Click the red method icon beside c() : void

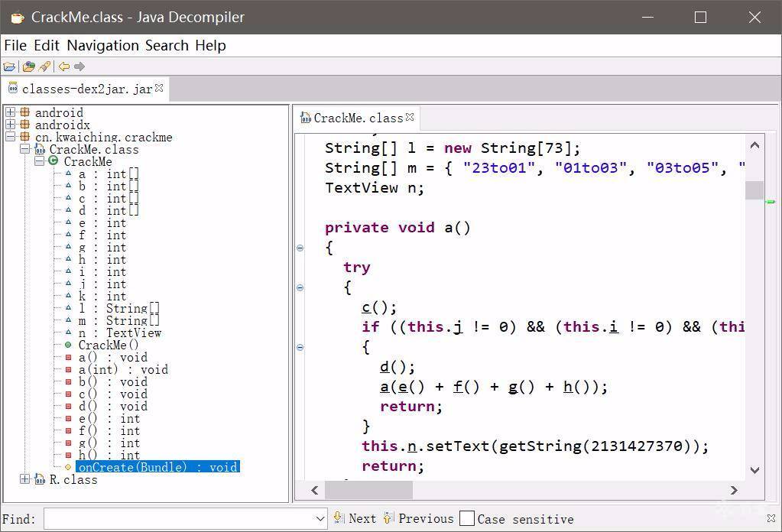pos(68,394)
